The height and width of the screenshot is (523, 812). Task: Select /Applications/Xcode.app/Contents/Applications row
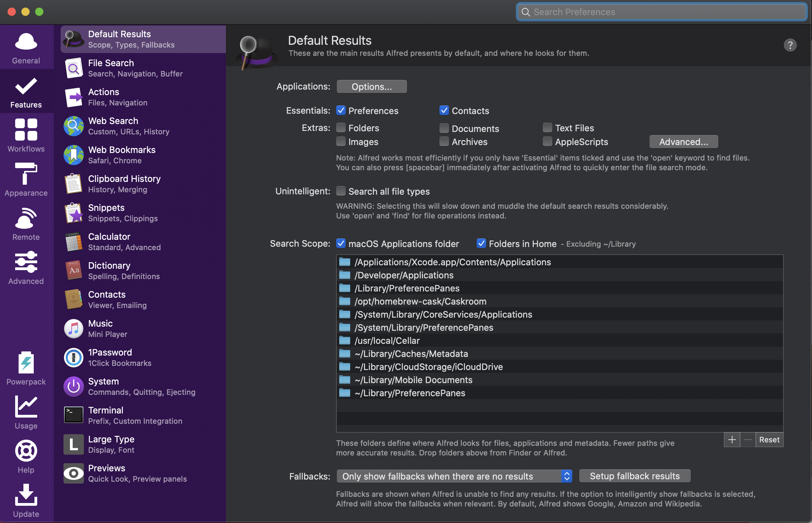(560, 262)
